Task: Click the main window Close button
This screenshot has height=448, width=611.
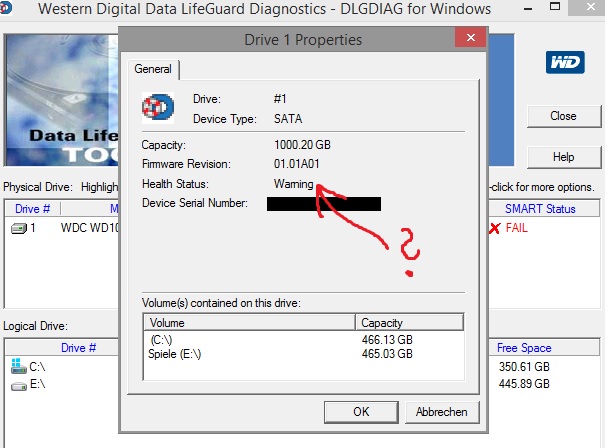Action: 564,116
